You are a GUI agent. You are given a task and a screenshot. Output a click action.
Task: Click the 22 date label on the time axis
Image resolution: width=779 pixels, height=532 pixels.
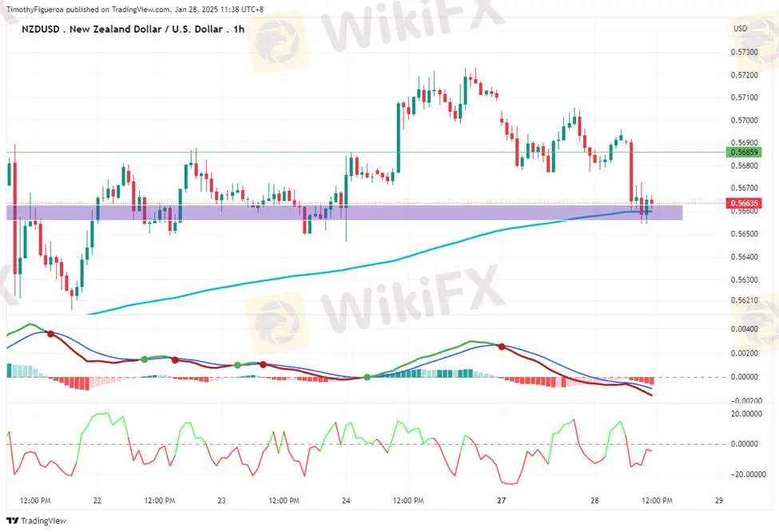tap(97, 500)
